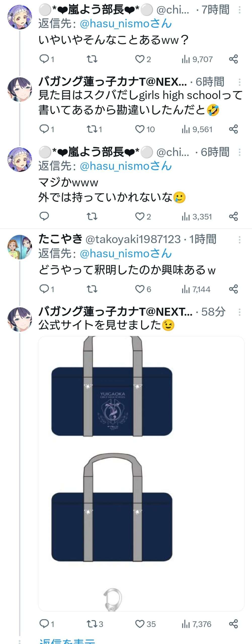Viewport: 252px width, 644px height.
Task: Open the @hasu_nismo mention in たこやき's reply
Action: pos(126,253)
